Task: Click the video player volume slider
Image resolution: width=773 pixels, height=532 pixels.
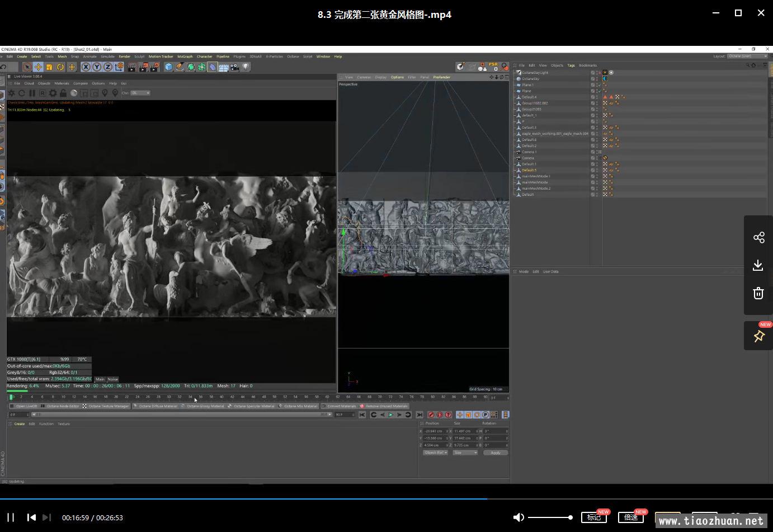Action: (550, 517)
